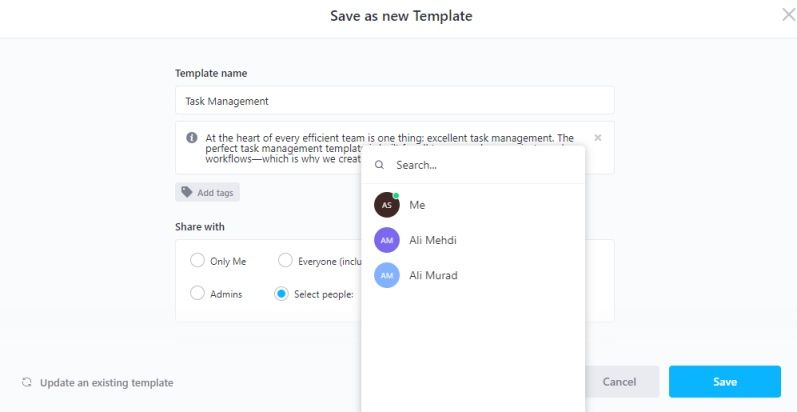Screen dimensions: 797x412
Task: Choose the Admins radio option
Action: [x=197, y=294]
